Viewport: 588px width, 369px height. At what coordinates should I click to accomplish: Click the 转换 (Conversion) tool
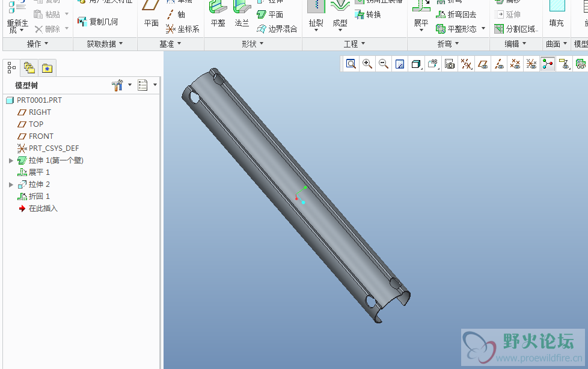[x=368, y=14]
